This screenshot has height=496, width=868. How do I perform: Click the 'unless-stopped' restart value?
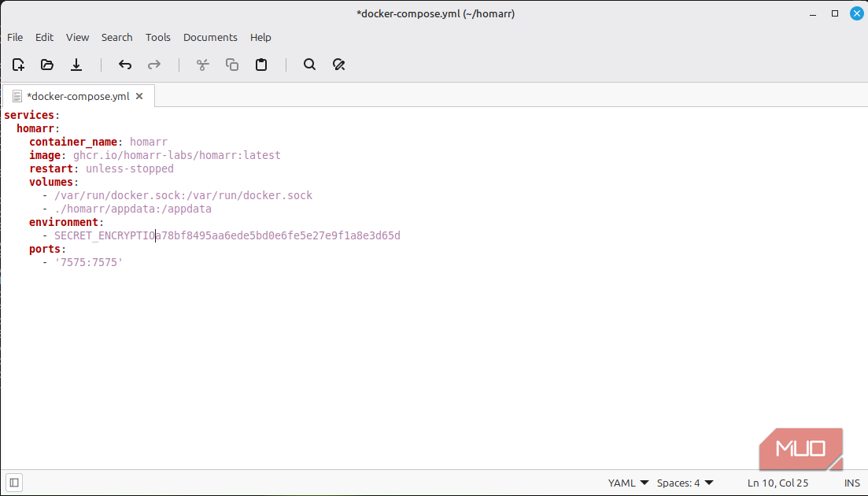(x=130, y=168)
